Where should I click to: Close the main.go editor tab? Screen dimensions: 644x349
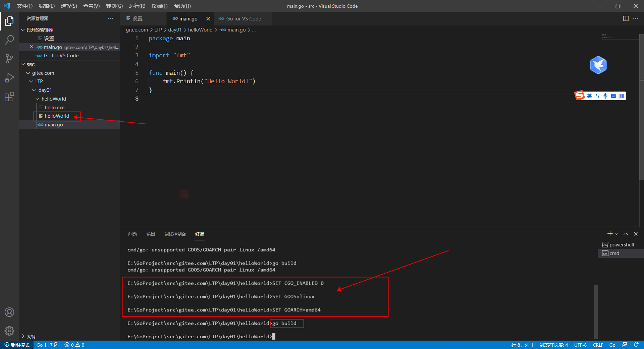pos(208,19)
